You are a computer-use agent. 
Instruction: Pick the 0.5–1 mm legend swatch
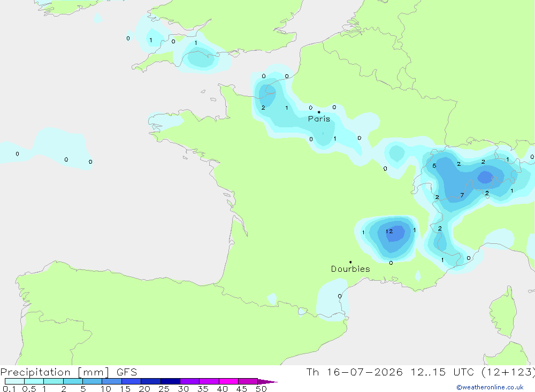[34, 381]
